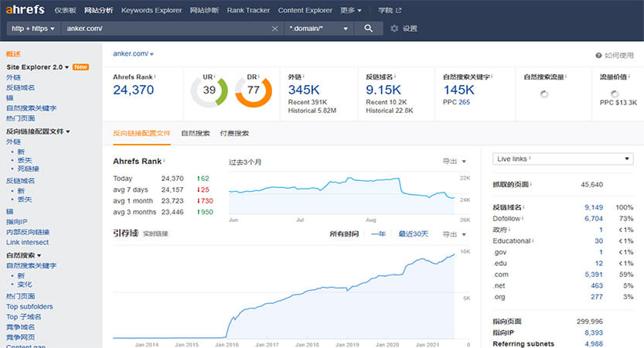Click 指向IP count 8,393
Viewport: 644px width, 348px height.
pos(594,333)
